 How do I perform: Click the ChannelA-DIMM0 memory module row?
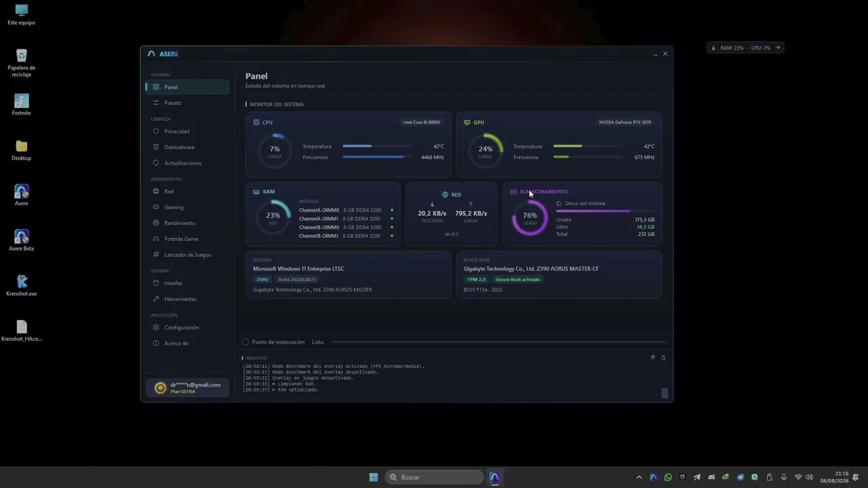pos(347,210)
